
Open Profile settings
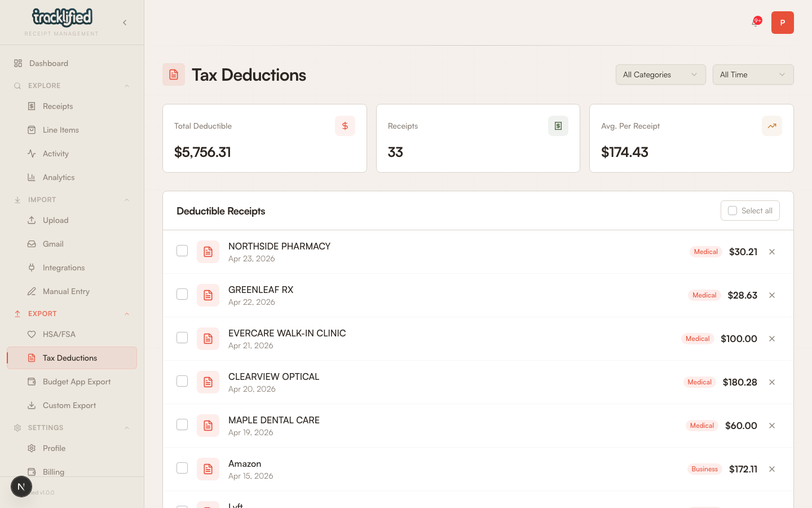pos(72,448)
